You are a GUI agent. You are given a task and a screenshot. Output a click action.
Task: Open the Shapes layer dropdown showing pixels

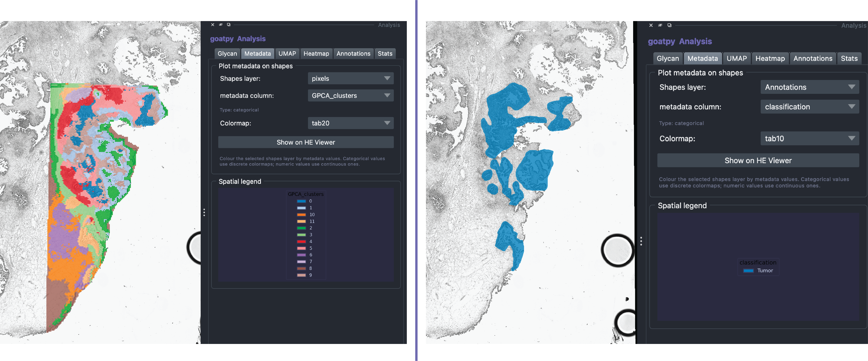pos(350,79)
